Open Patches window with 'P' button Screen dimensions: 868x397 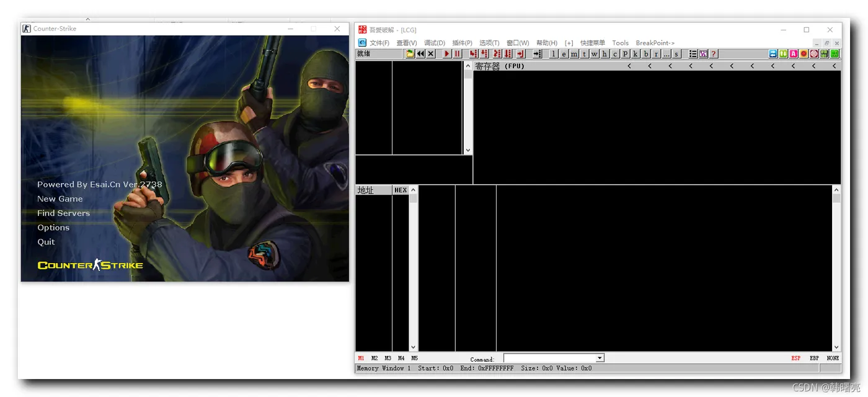tap(625, 54)
